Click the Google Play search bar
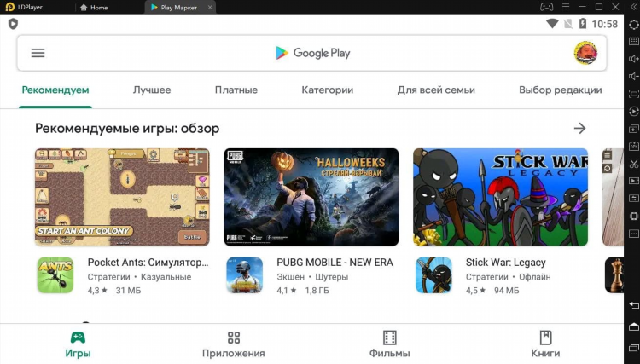The image size is (640, 364). tap(311, 53)
